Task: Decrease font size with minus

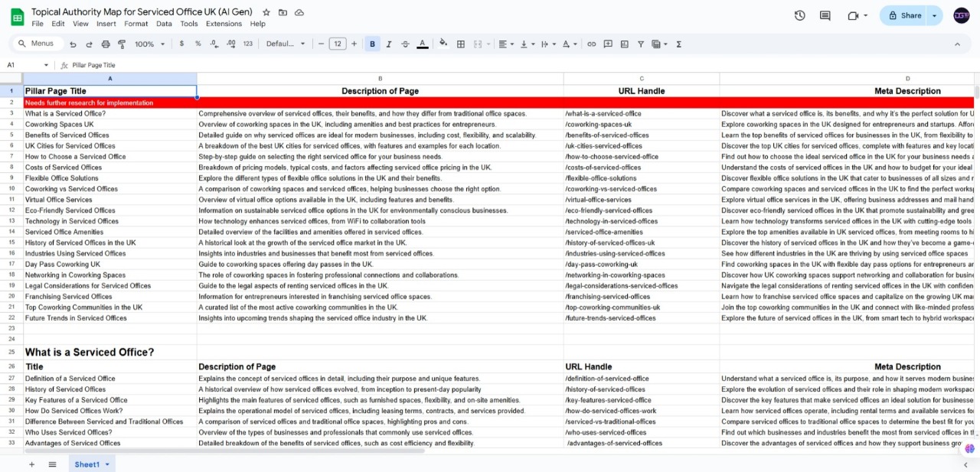Action: click(x=321, y=44)
